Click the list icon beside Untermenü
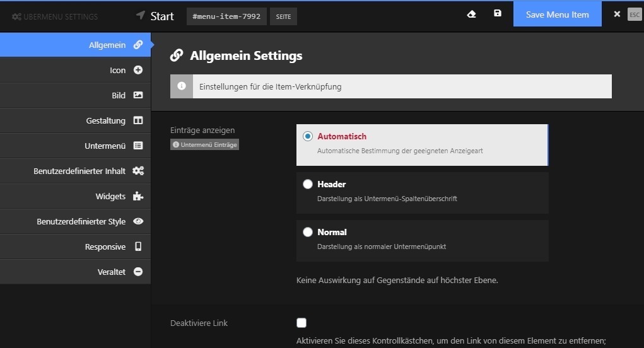The height and width of the screenshot is (348, 644). point(138,146)
